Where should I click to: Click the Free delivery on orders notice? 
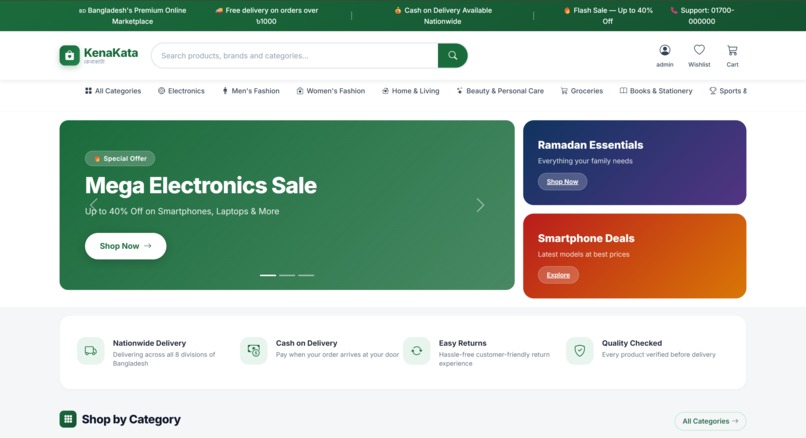[267, 15]
